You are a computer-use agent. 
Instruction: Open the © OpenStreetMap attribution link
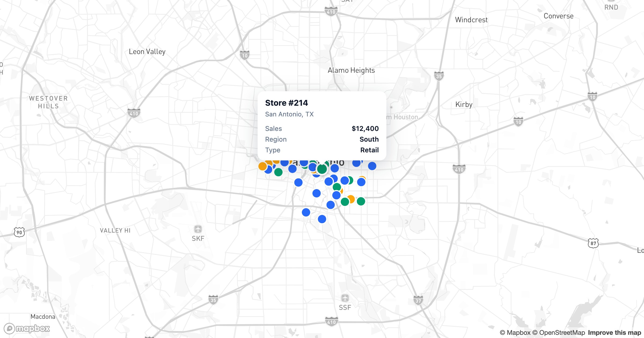click(x=559, y=333)
